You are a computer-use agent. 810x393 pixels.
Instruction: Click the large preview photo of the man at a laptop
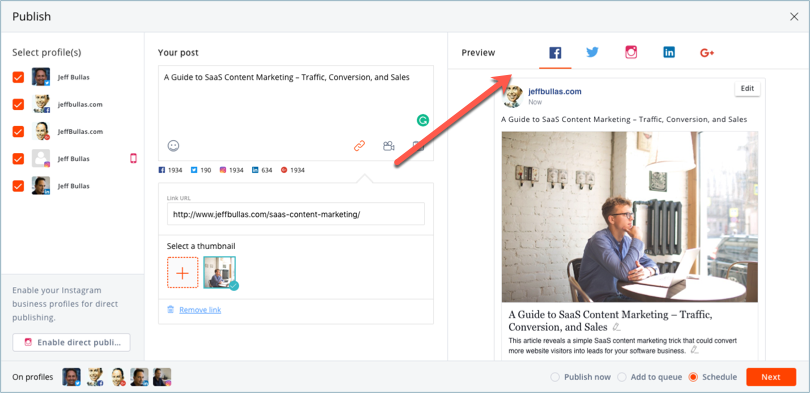(630, 217)
